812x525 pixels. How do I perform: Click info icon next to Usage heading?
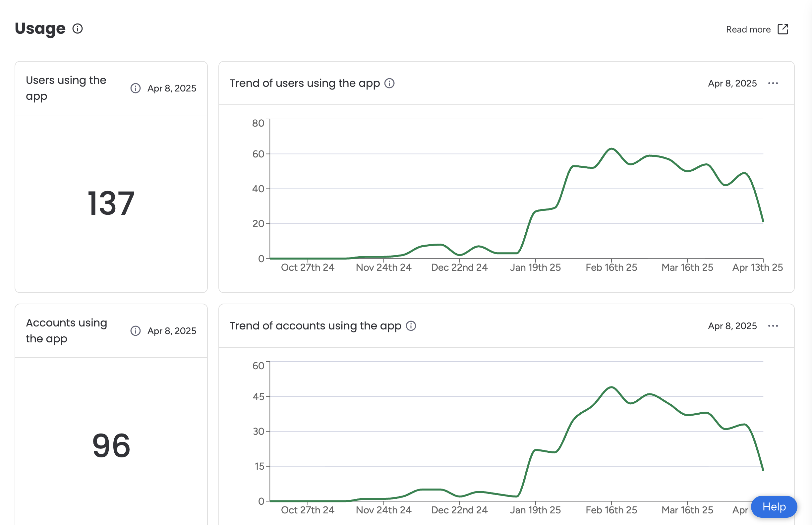[77, 29]
